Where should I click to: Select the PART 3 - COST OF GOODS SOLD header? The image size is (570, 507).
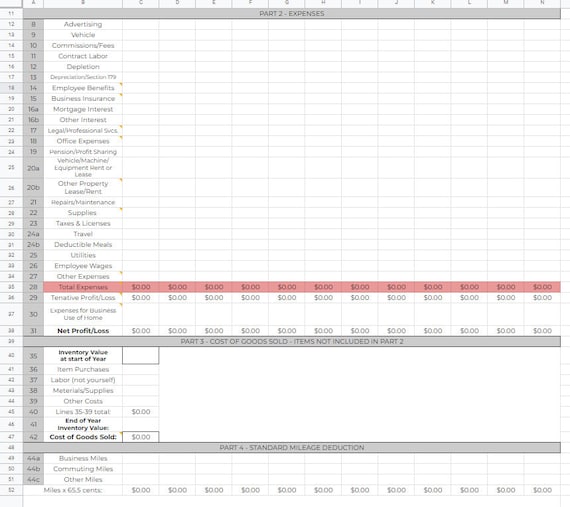tap(292, 342)
